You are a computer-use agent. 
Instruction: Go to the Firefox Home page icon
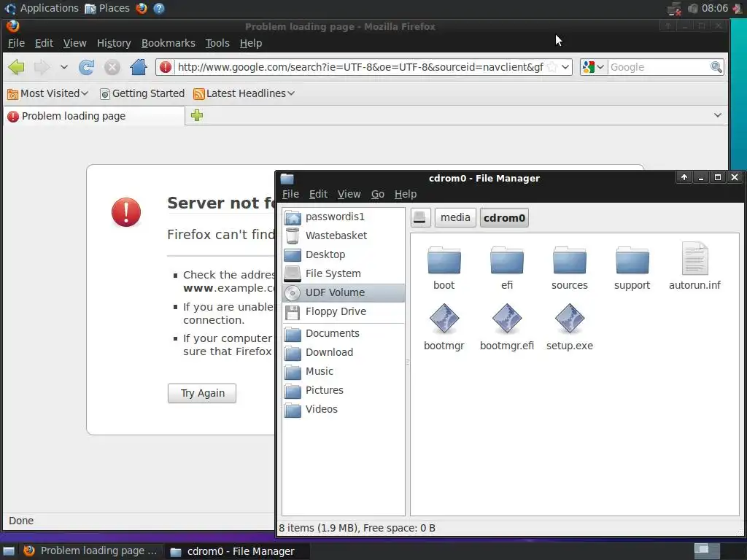pos(138,67)
